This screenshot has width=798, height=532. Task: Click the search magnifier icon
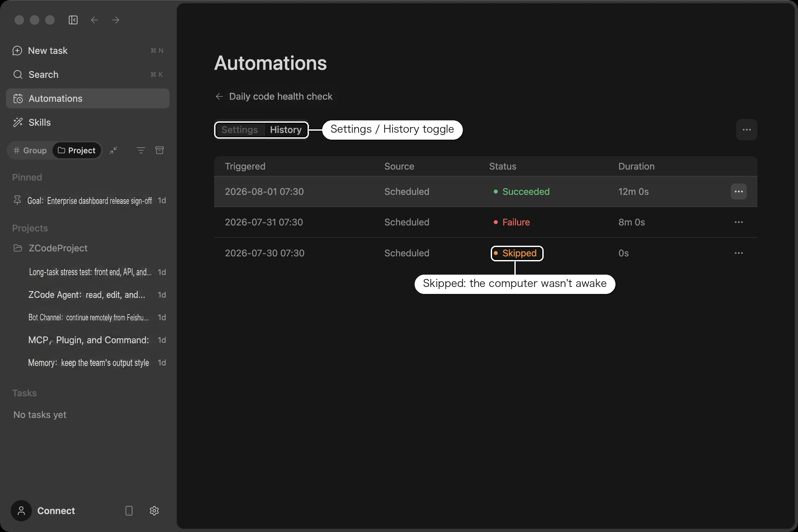pos(18,74)
